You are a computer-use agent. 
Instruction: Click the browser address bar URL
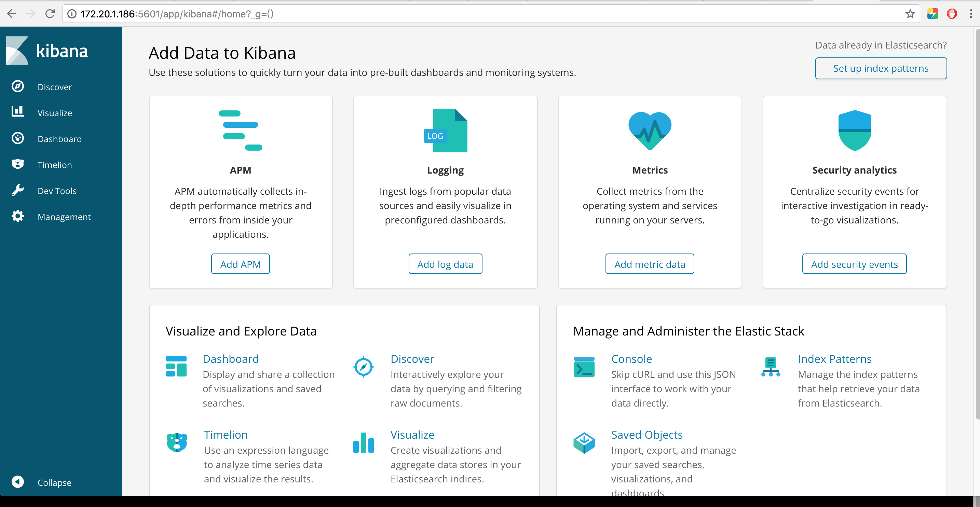(x=177, y=14)
